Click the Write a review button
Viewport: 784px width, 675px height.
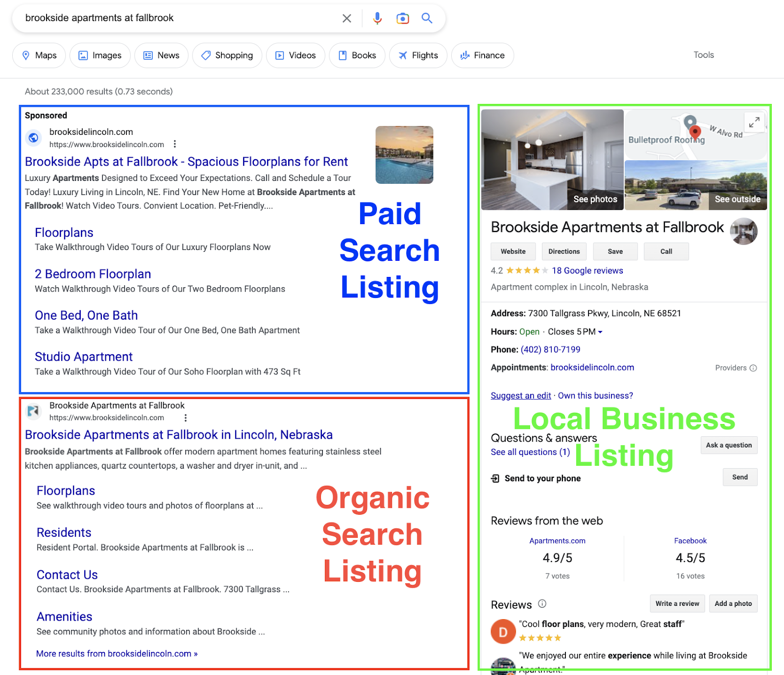tap(677, 603)
